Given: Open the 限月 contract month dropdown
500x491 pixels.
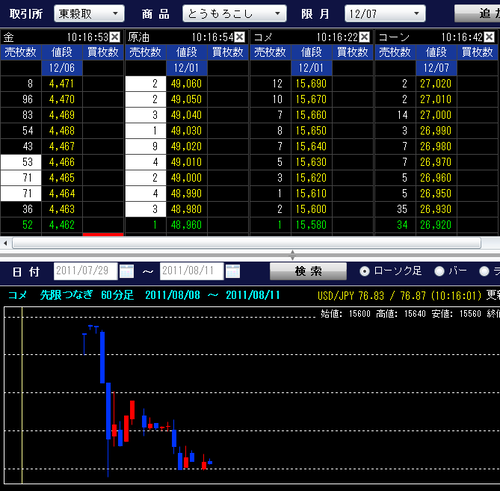Looking at the screenshot, I should pyautogui.click(x=385, y=14).
